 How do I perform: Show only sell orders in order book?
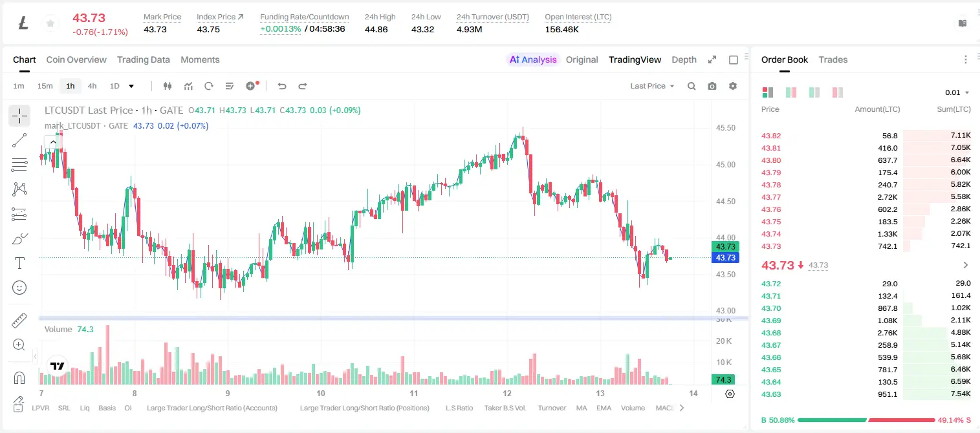(838, 92)
